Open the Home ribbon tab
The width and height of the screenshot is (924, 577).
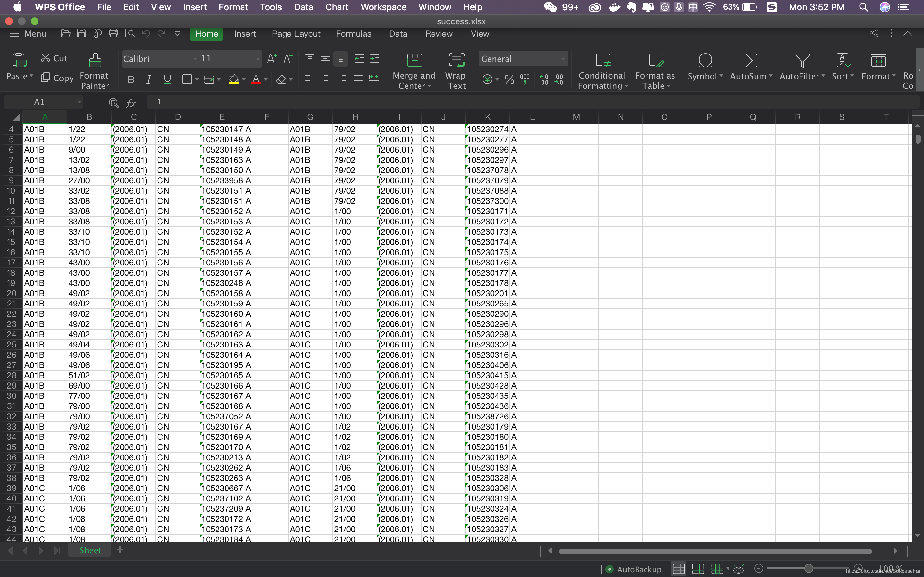pyautogui.click(x=206, y=34)
